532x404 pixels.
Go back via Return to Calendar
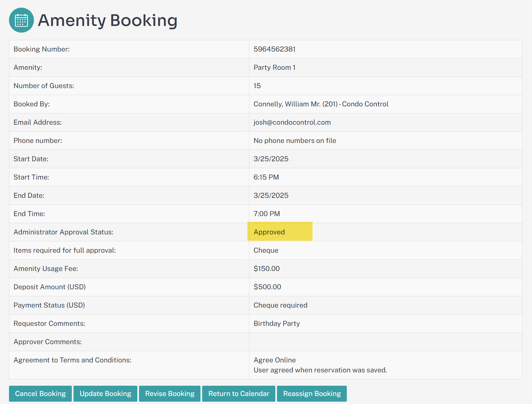tap(239, 394)
